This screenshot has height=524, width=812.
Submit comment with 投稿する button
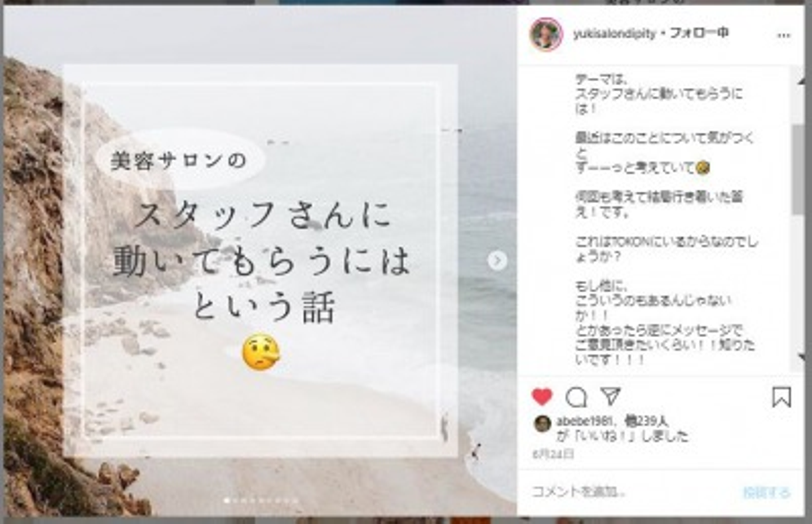point(766,492)
